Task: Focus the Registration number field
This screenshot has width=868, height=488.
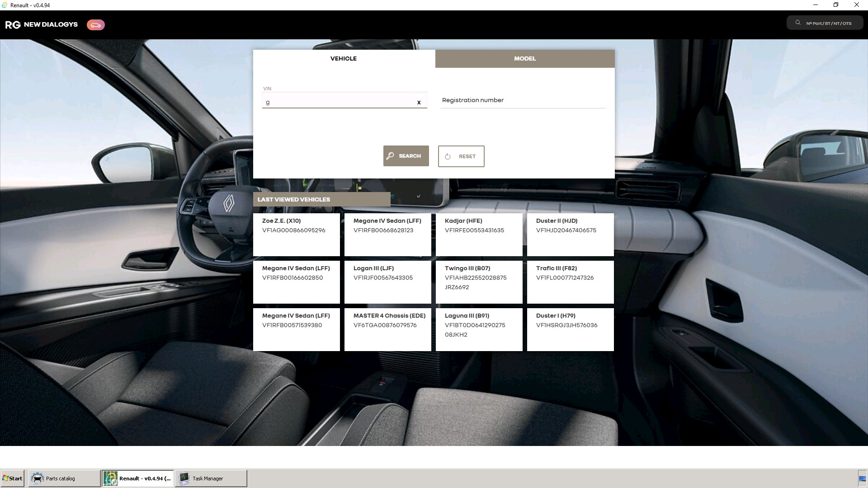Action: [x=523, y=100]
